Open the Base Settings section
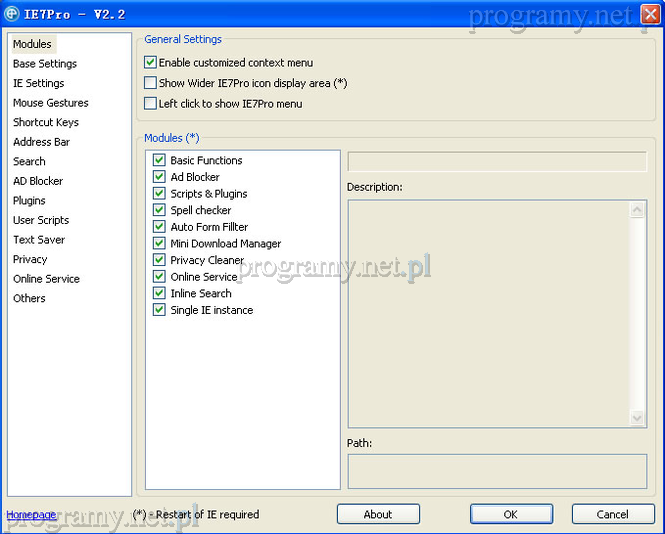 click(x=45, y=64)
